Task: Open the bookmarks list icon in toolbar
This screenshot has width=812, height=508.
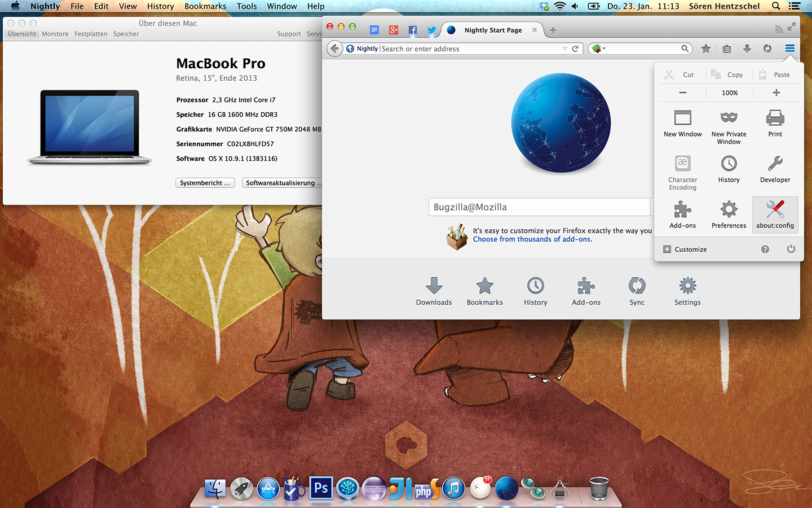Action: (x=727, y=49)
